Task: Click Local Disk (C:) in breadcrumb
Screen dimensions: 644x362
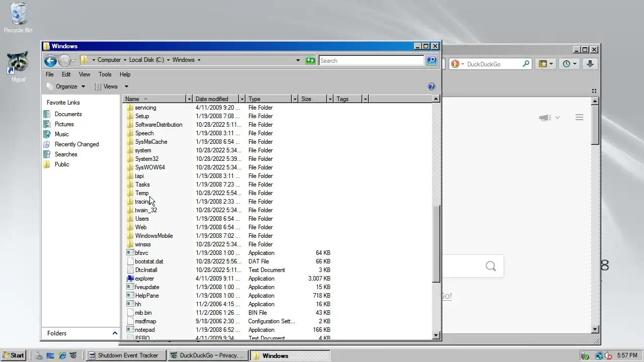Action: point(146,60)
